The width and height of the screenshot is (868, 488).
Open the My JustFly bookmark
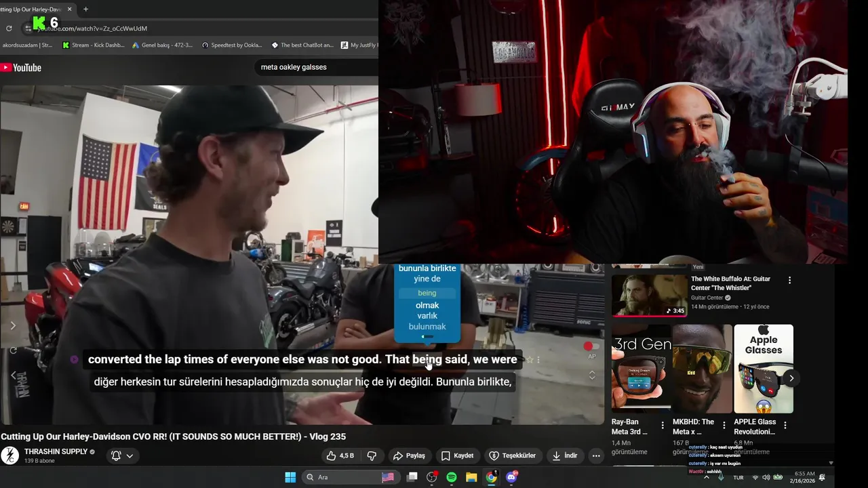point(359,45)
